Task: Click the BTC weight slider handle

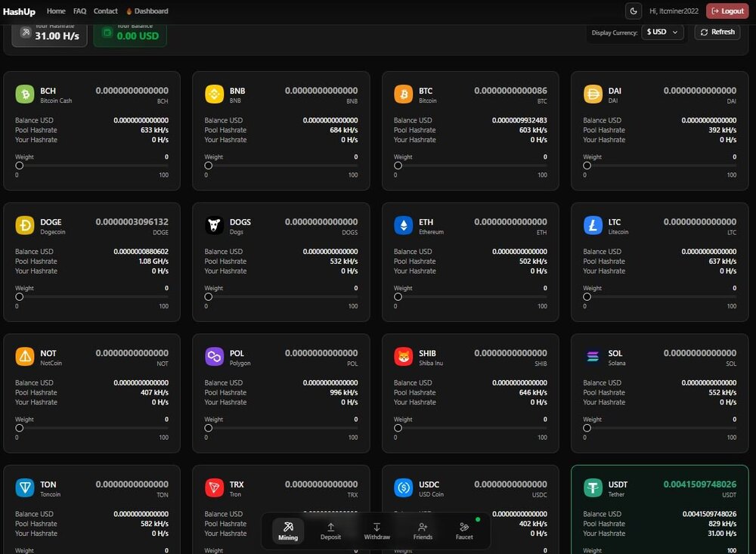Action: point(398,166)
